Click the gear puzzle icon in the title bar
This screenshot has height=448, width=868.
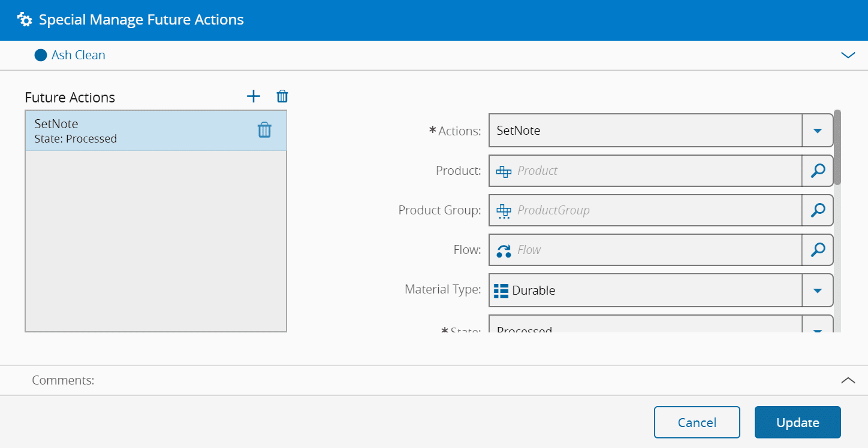pyautogui.click(x=24, y=19)
